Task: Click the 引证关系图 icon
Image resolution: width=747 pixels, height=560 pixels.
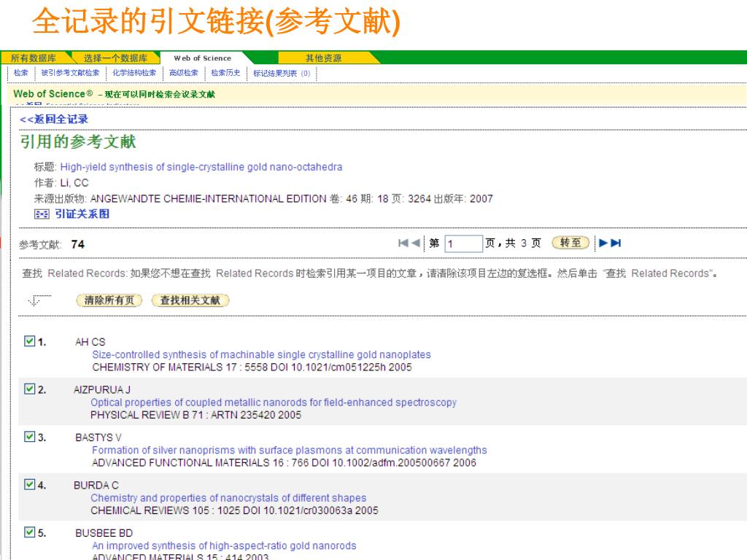Action: pyautogui.click(x=42, y=214)
